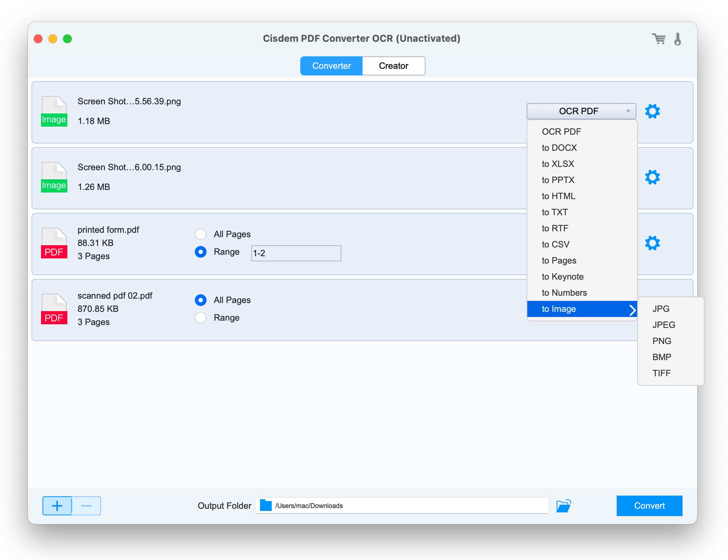728x560 pixels.
Task: Select PNG as the image output format
Action: 661,341
